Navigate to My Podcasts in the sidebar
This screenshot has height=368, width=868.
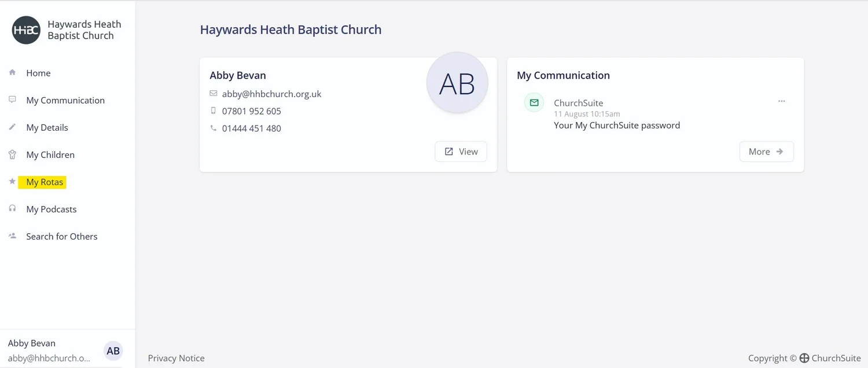pos(51,208)
